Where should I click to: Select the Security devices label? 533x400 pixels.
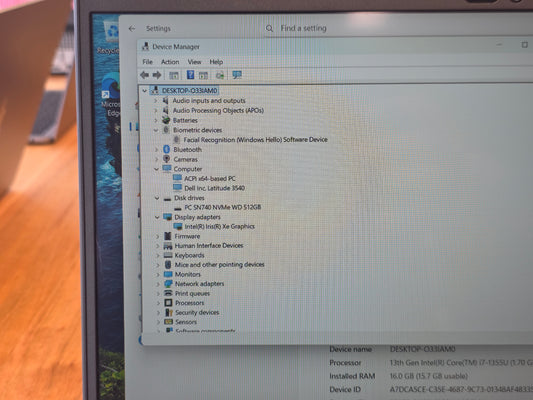197,312
